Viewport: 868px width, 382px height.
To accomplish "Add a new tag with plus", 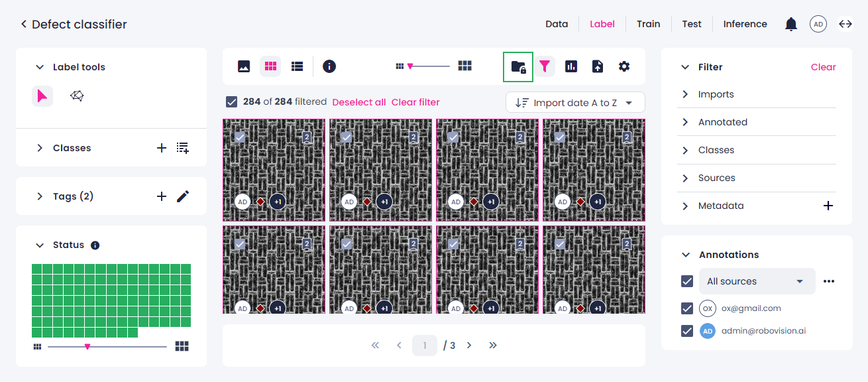I will click(x=162, y=196).
